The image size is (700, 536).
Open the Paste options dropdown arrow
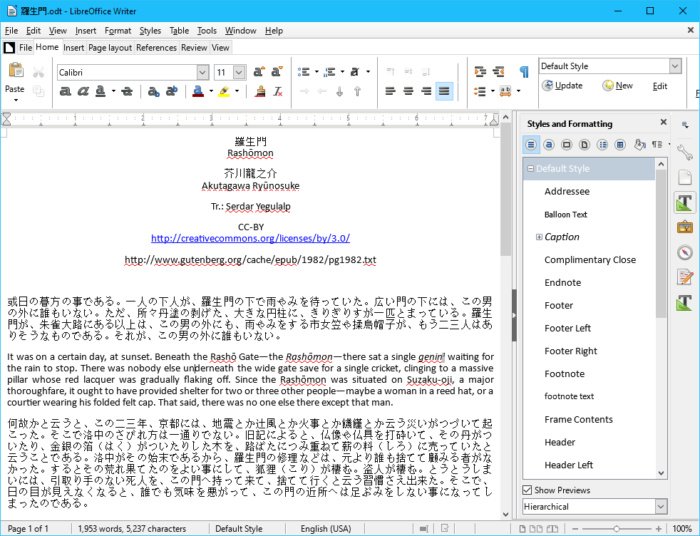tap(16, 100)
